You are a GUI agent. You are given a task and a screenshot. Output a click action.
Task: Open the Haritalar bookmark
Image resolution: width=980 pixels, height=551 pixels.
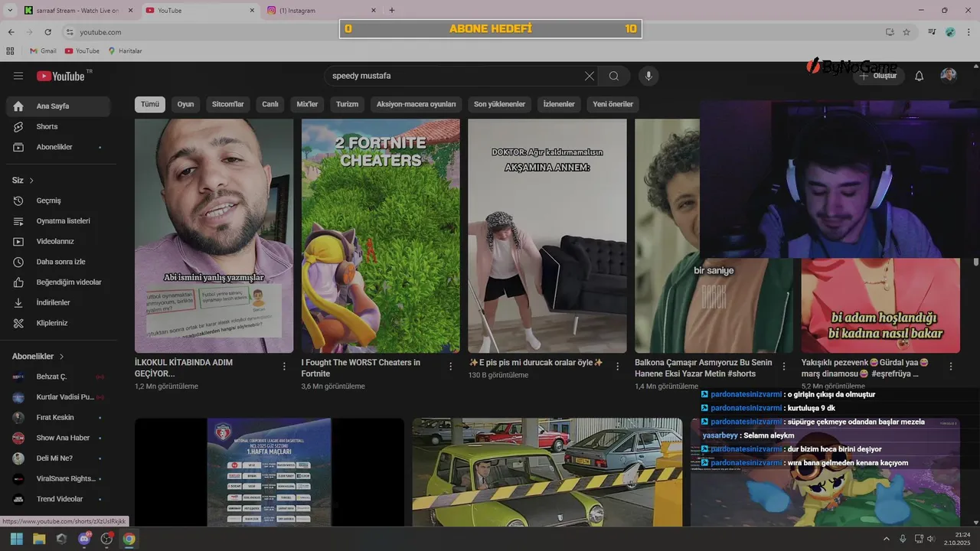point(125,51)
